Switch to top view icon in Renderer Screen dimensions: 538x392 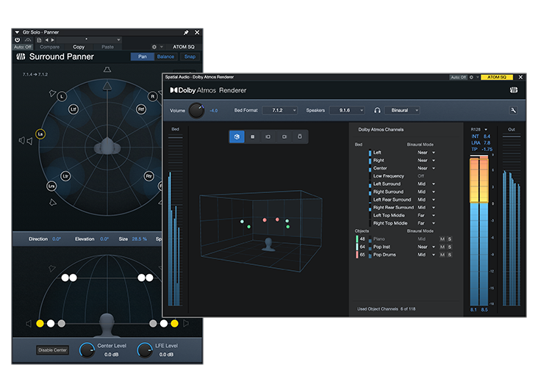point(253,137)
